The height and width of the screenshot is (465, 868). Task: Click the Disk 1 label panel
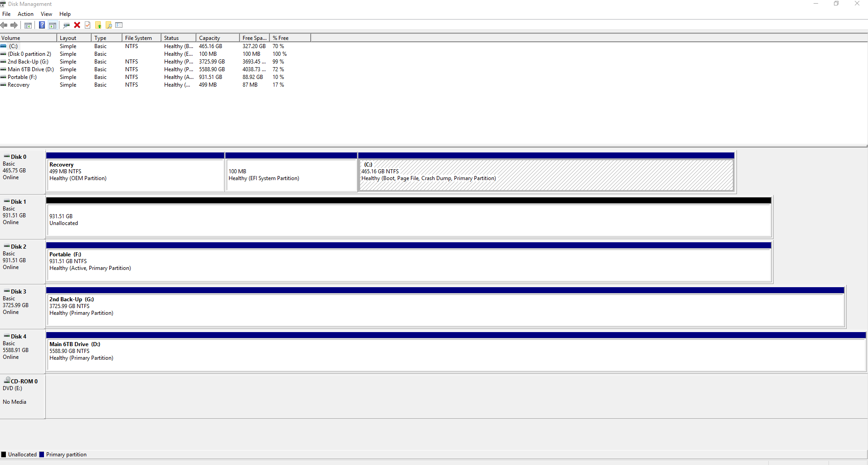click(x=22, y=217)
